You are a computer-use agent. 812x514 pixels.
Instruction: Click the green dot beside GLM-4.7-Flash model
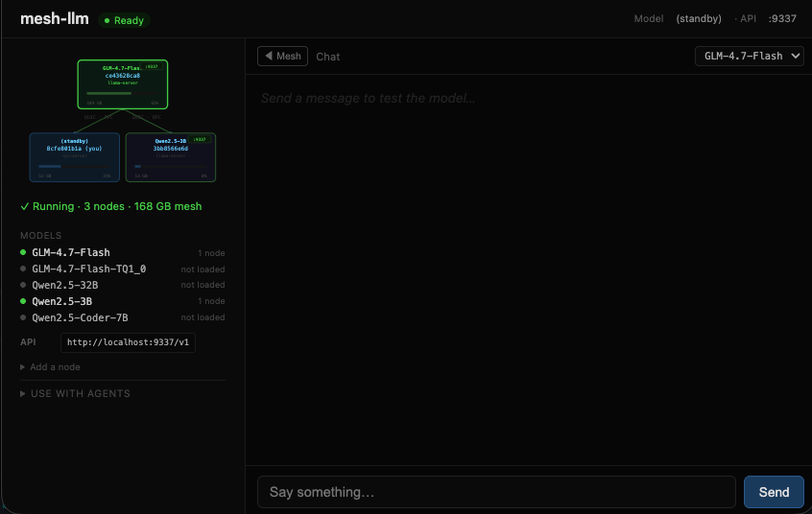(24, 253)
